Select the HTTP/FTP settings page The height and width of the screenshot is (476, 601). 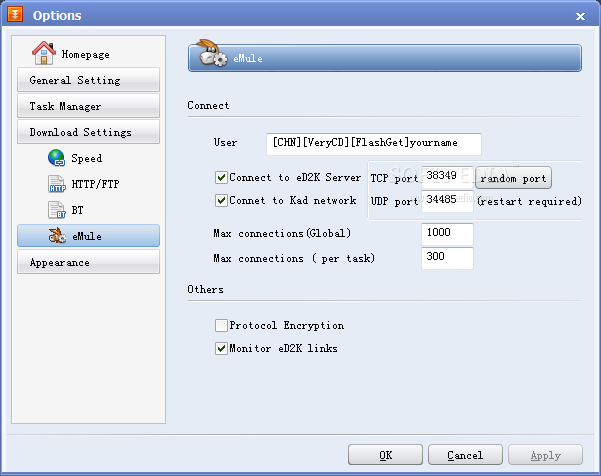click(x=95, y=184)
